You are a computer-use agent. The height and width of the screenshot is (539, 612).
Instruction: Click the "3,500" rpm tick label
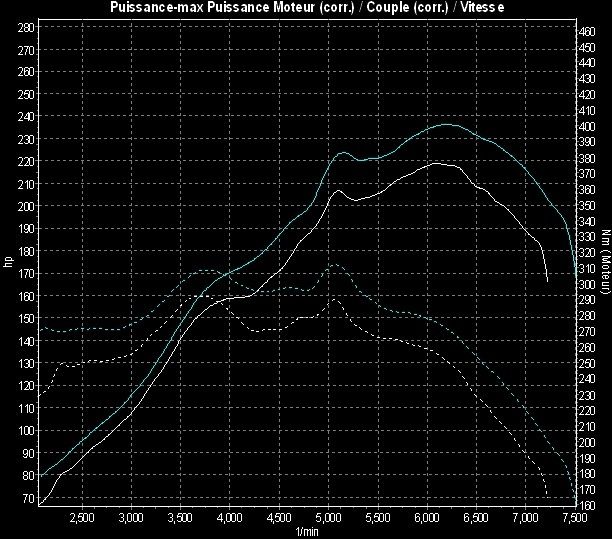tap(180, 518)
